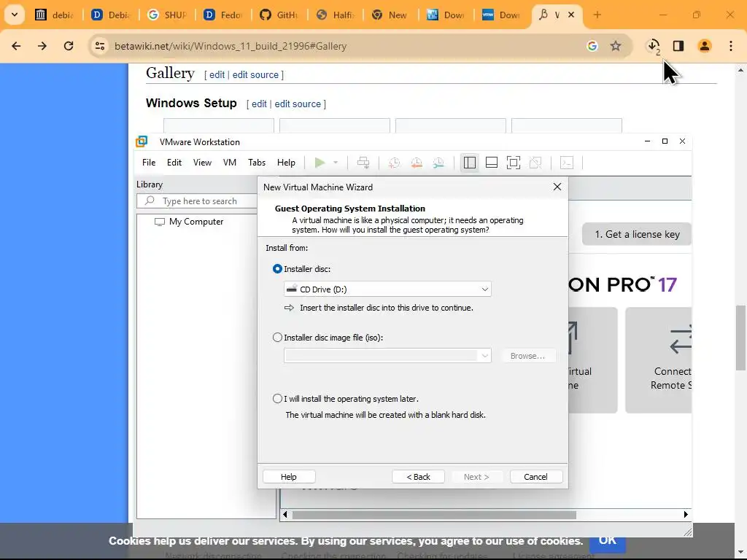Open the ISO image path dropdown
This screenshot has width=747, height=560.
coord(387,356)
